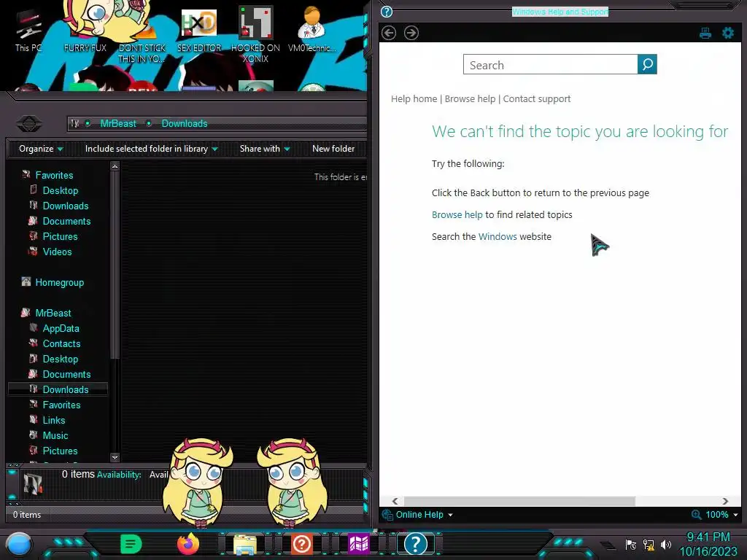Select Favorites under MrBeast
Viewport: 747px width, 560px height.
[x=61, y=405]
